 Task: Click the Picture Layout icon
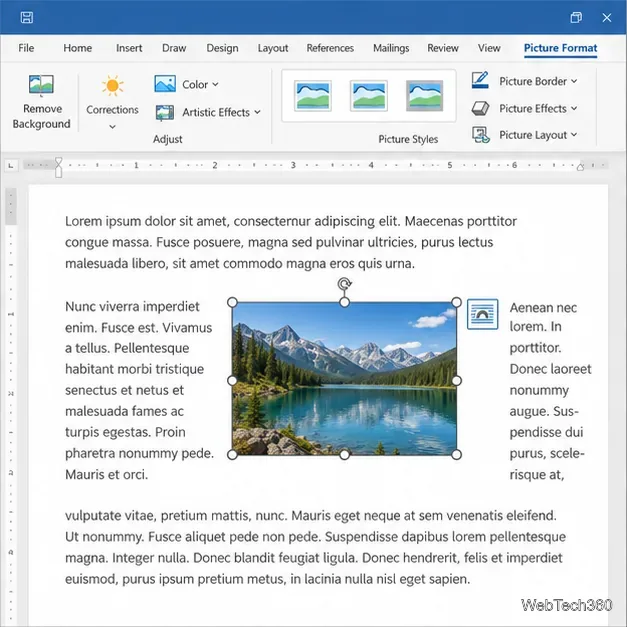tap(480, 135)
